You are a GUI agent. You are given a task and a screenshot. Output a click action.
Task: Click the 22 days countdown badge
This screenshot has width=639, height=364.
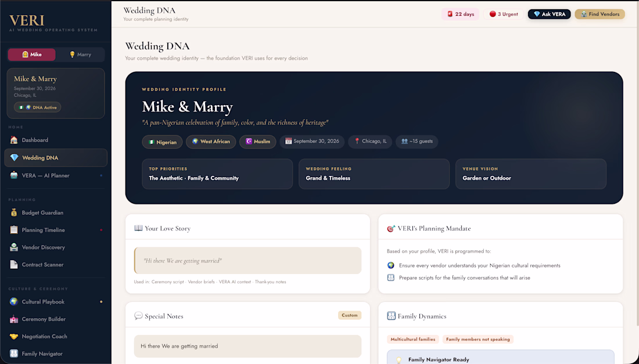click(x=461, y=15)
